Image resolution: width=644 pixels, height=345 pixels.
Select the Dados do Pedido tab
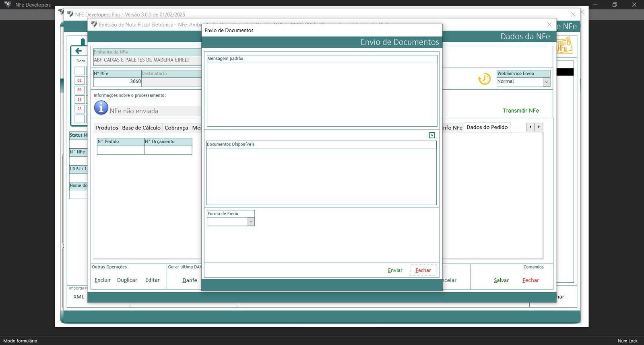[487, 127]
